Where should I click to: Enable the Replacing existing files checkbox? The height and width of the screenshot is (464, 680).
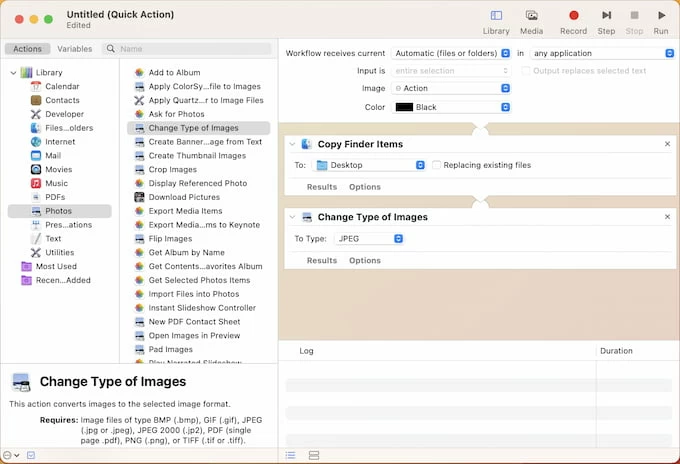[436, 165]
